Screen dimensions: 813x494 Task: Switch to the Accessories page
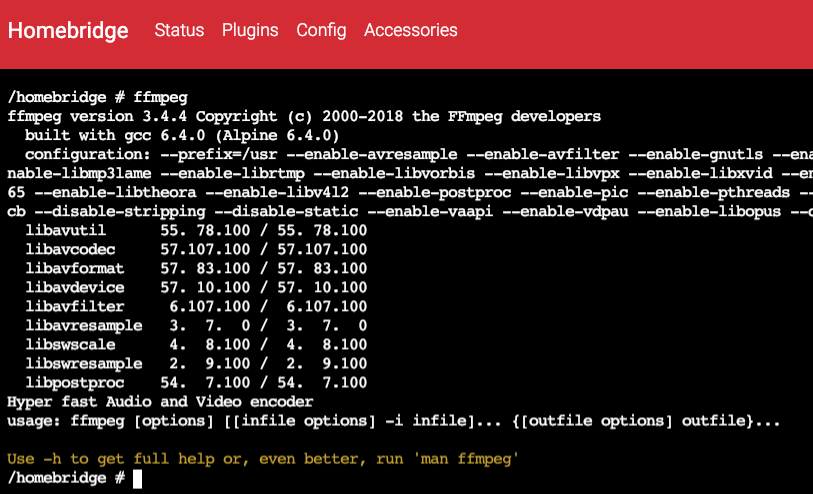(x=411, y=30)
